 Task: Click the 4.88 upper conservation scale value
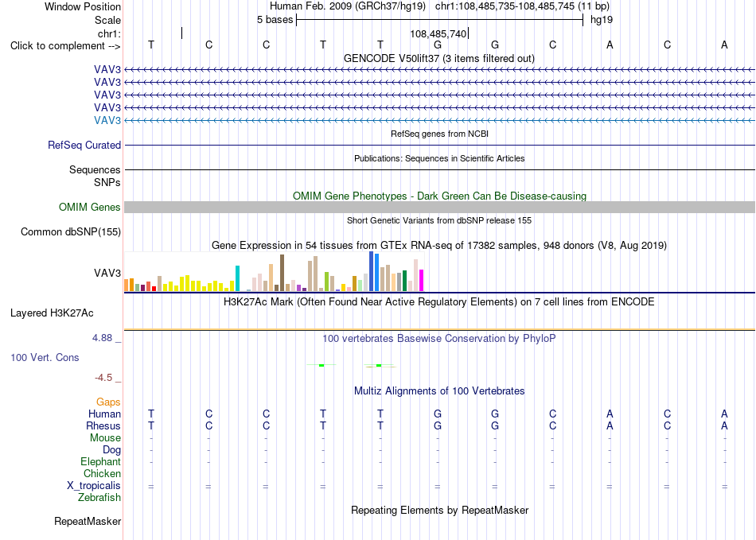pyautogui.click(x=102, y=338)
